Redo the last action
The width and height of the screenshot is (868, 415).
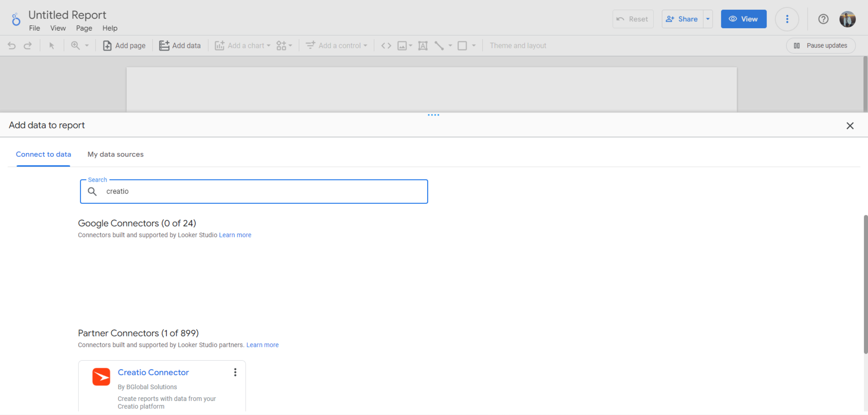[x=28, y=45]
